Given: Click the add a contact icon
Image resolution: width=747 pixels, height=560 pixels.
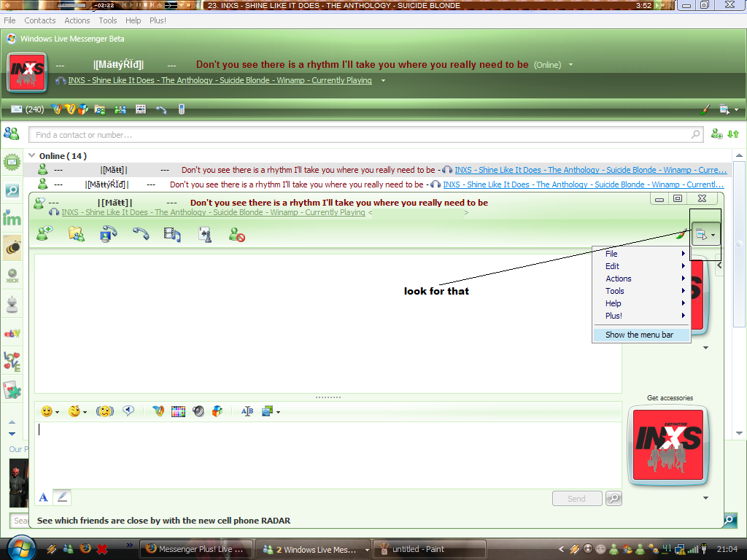Looking at the screenshot, I should (716, 134).
